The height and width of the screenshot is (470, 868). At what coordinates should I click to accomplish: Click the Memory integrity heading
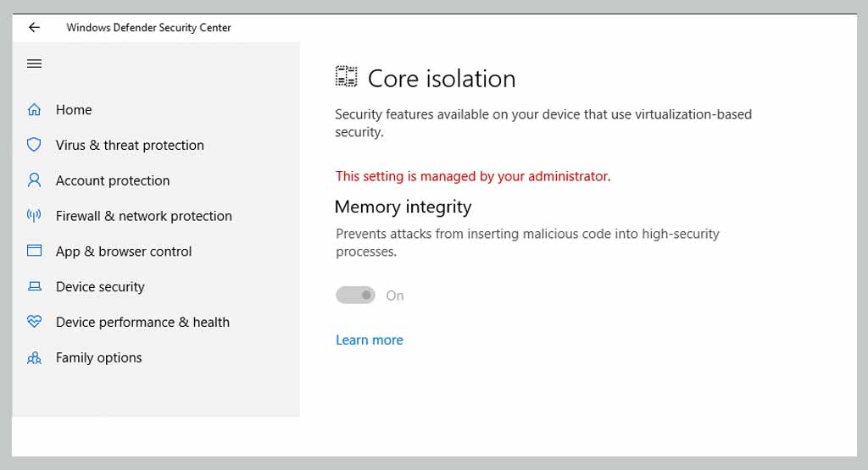[x=403, y=207]
